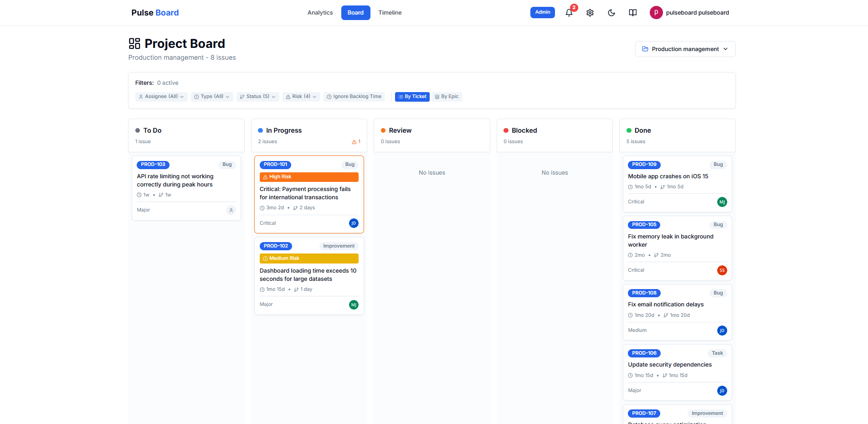Click the JD assignee avatar on PROD-101
The image size is (868, 424).
click(x=354, y=223)
